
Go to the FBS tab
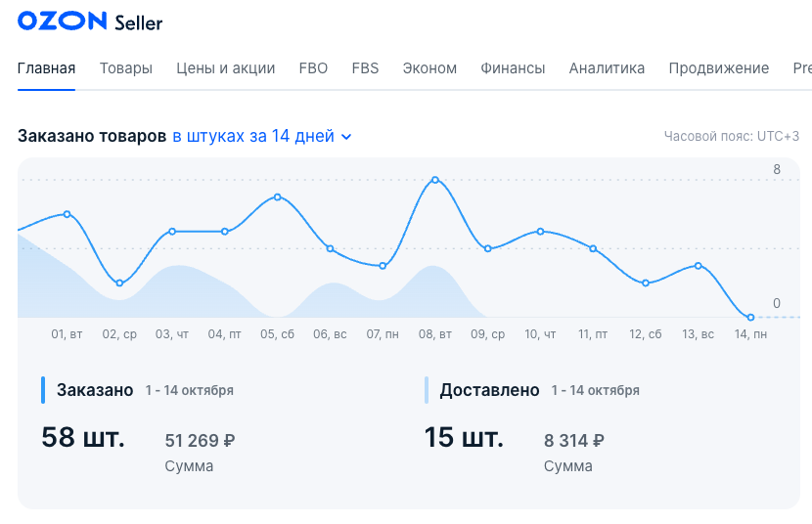[x=365, y=68]
